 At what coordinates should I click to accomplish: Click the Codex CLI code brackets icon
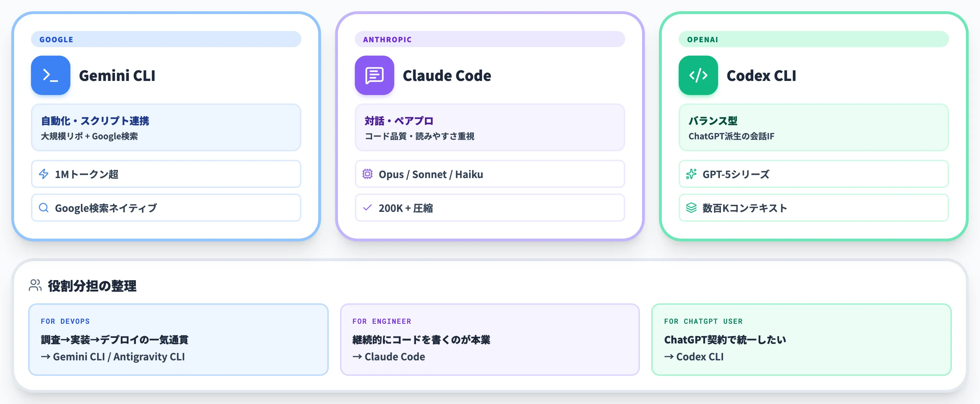pos(698,75)
